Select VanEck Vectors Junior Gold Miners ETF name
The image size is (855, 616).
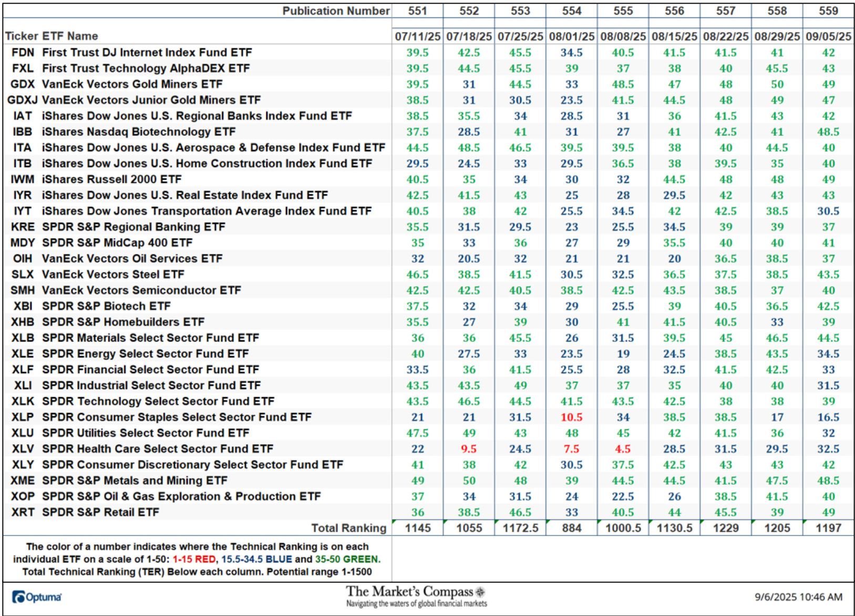[x=151, y=100]
